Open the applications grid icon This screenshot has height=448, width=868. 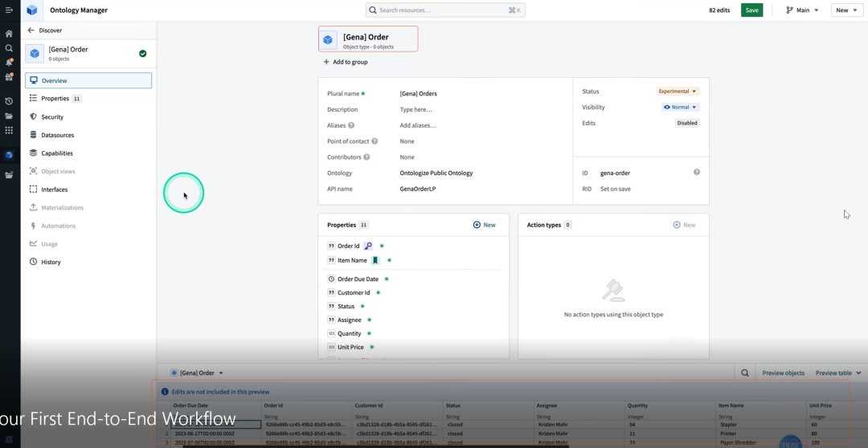(9, 131)
